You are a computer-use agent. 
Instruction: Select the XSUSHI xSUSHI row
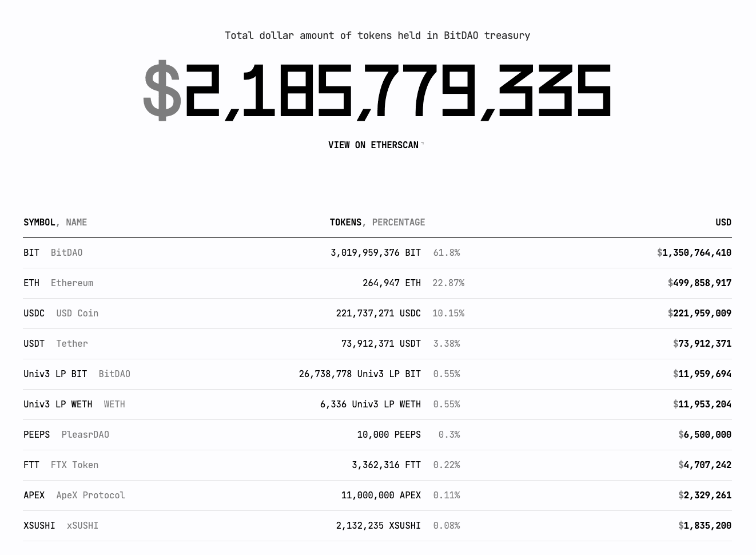coord(377,526)
